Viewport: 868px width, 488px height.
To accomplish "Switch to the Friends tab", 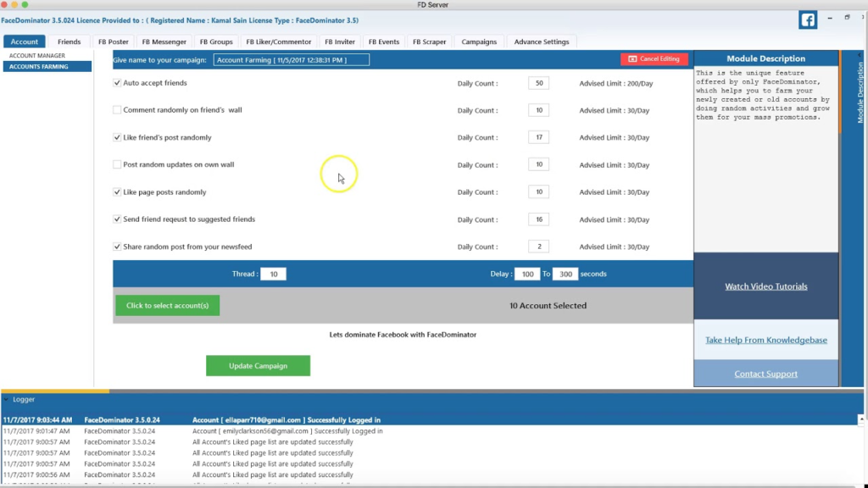I will tap(70, 42).
